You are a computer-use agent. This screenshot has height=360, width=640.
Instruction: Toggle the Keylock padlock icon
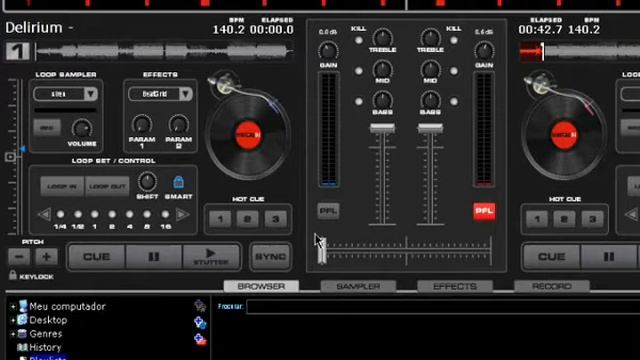[x=13, y=275]
